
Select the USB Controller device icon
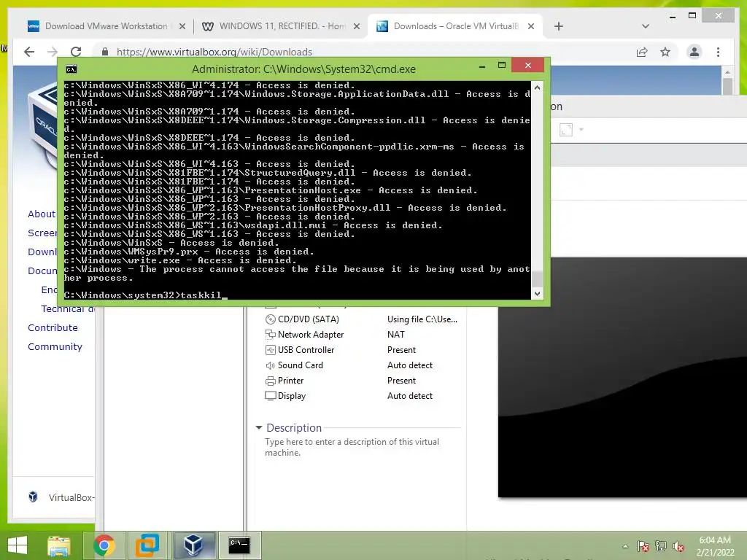click(270, 350)
